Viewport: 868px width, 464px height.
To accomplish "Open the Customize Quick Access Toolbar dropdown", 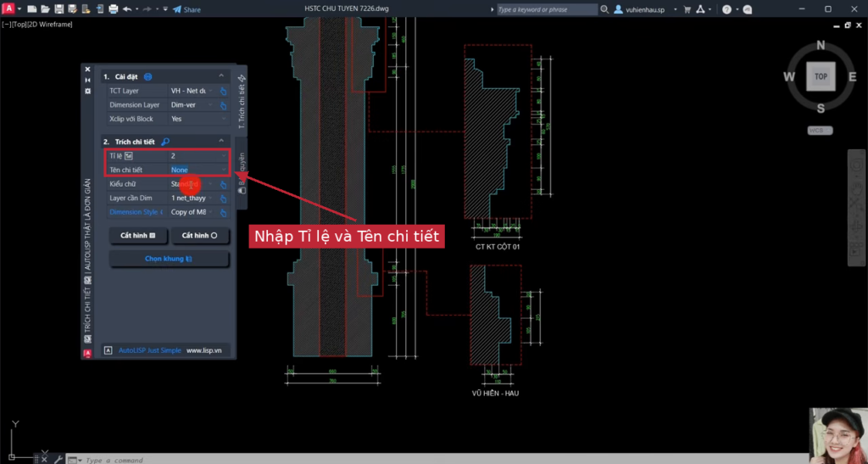I will tap(165, 9).
